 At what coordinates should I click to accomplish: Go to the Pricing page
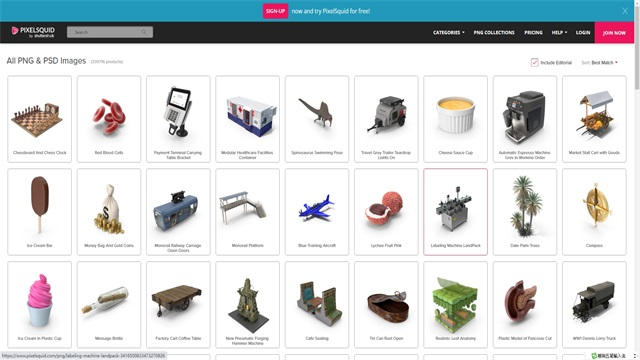coord(533,32)
